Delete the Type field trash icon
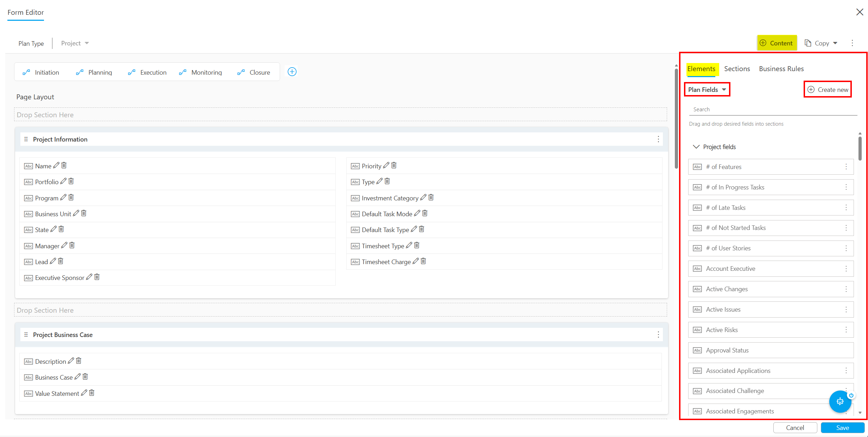Viewport: 868px width, 437px height. coord(387,181)
